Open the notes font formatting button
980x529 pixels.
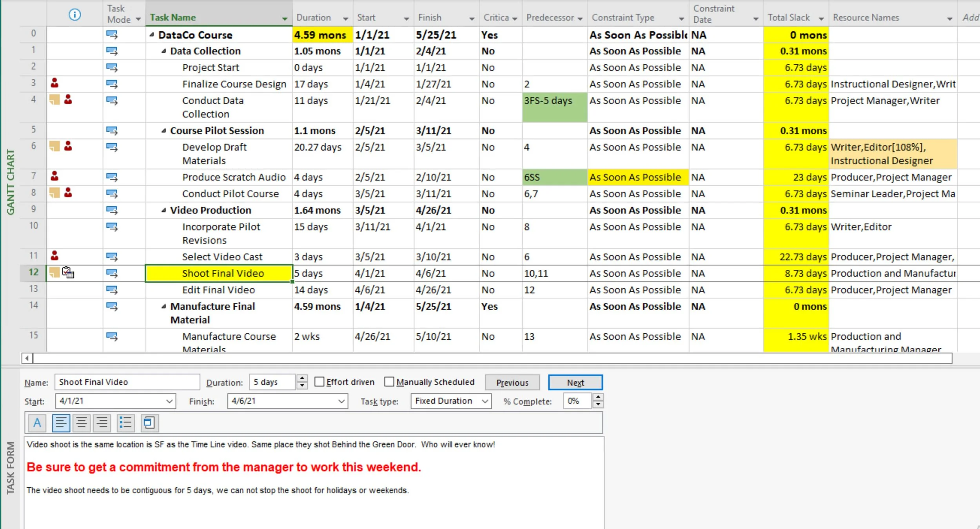[x=37, y=423]
